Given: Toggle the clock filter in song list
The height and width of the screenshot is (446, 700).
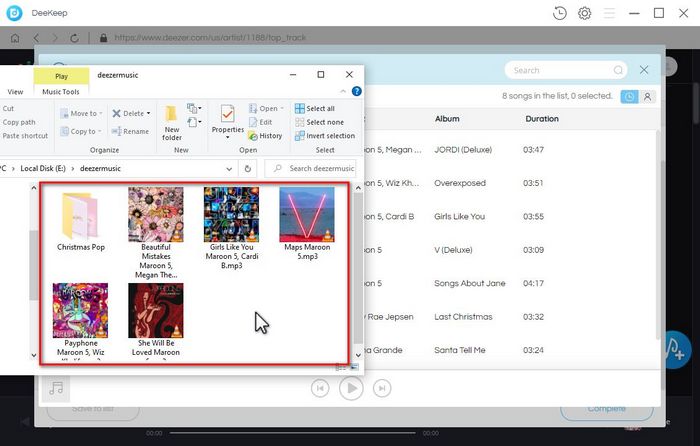Looking at the screenshot, I should click(629, 96).
